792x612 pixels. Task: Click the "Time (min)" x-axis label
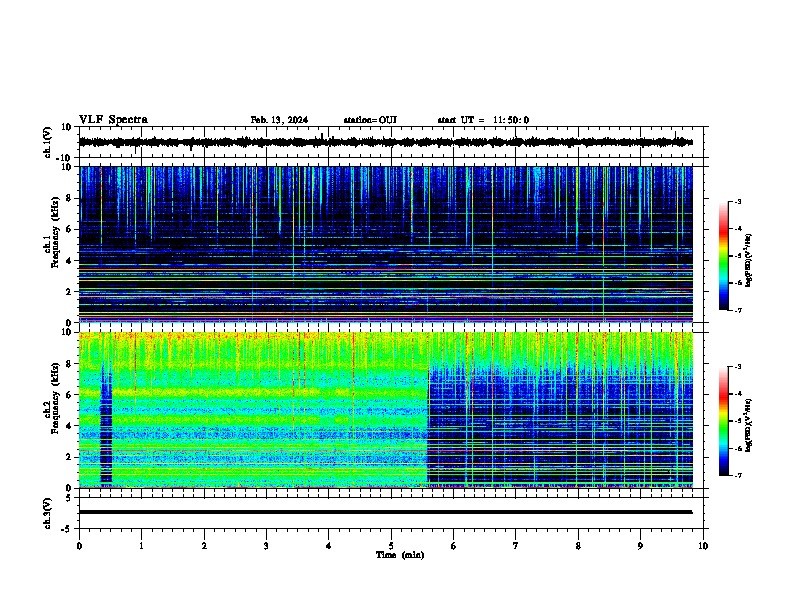coord(400,555)
